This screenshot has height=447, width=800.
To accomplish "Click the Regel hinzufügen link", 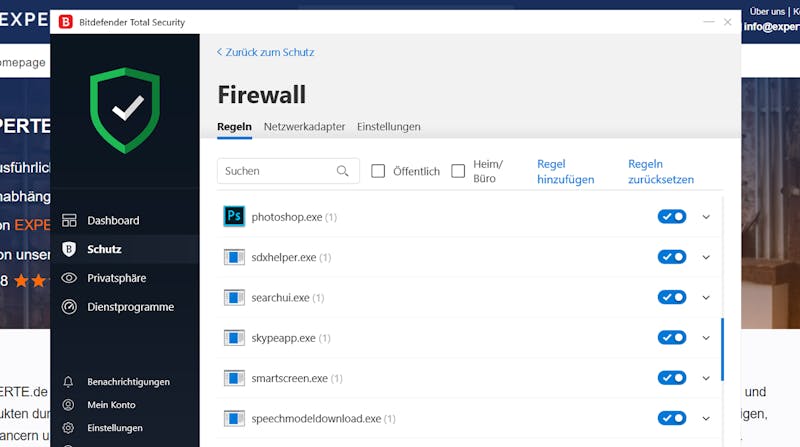I will pyautogui.click(x=565, y=171).
